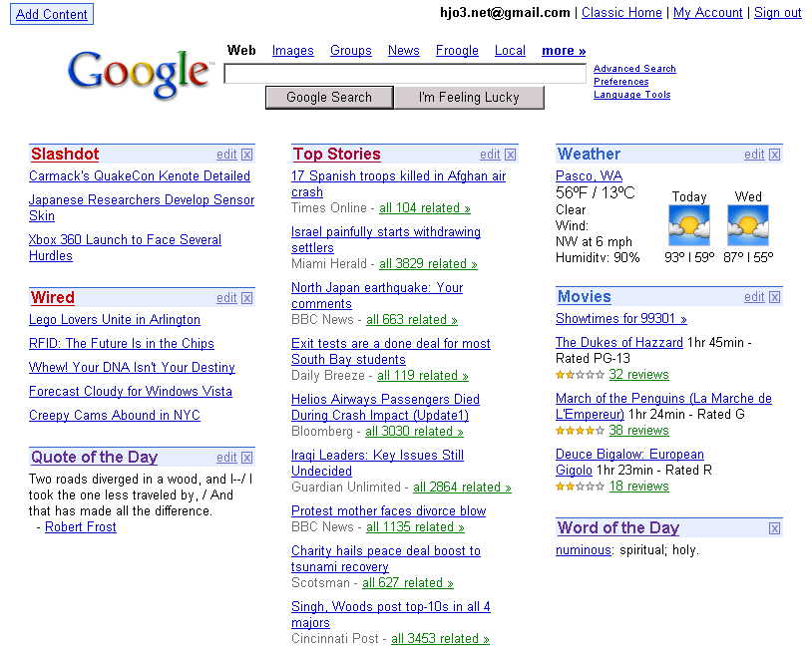Click the Google logo
Image resolution: width=812 pixels, height=654 pixels.
141,74
